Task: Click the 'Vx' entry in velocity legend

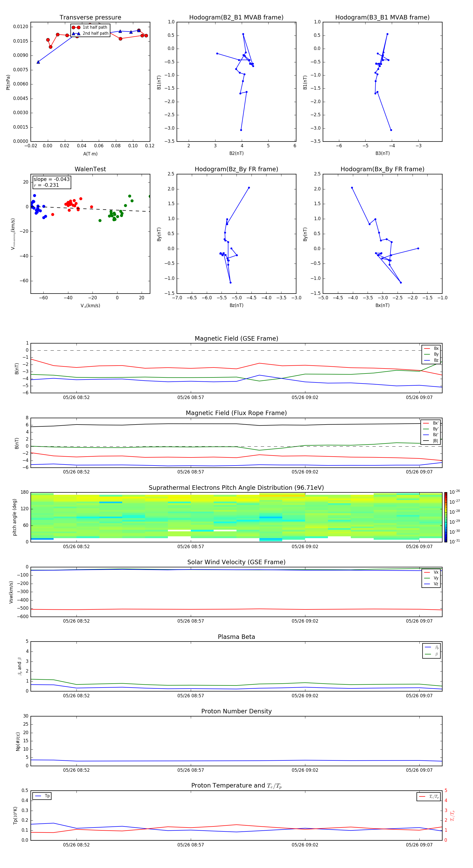Action: pos(431,572)
